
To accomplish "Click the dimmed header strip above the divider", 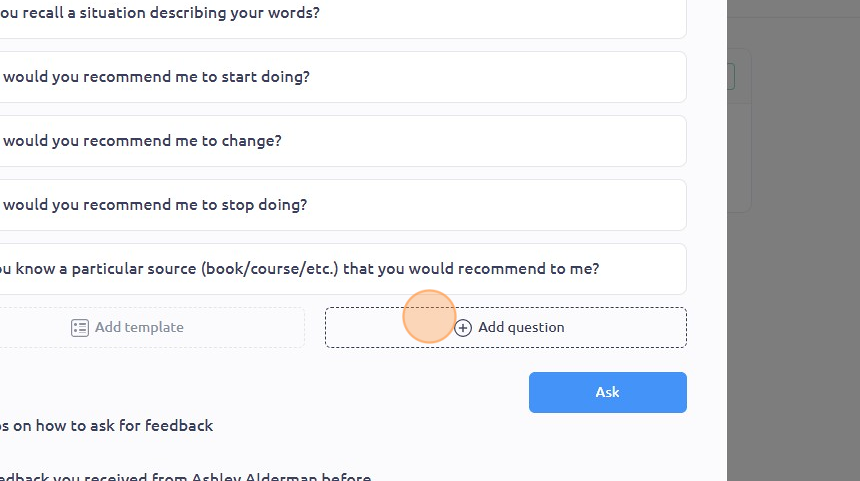I will click(794, 8).
